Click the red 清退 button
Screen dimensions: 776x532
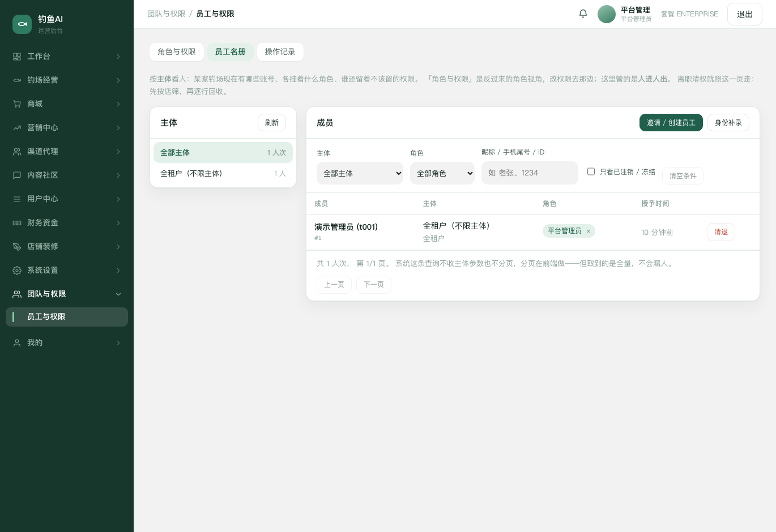pyautogui.click(x=721, y=232)
